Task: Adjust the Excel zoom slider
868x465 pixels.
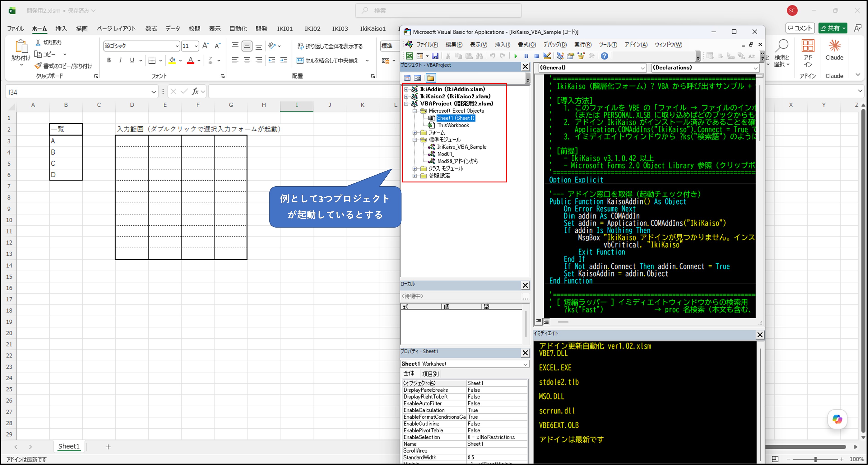Action: click(815, 459)
